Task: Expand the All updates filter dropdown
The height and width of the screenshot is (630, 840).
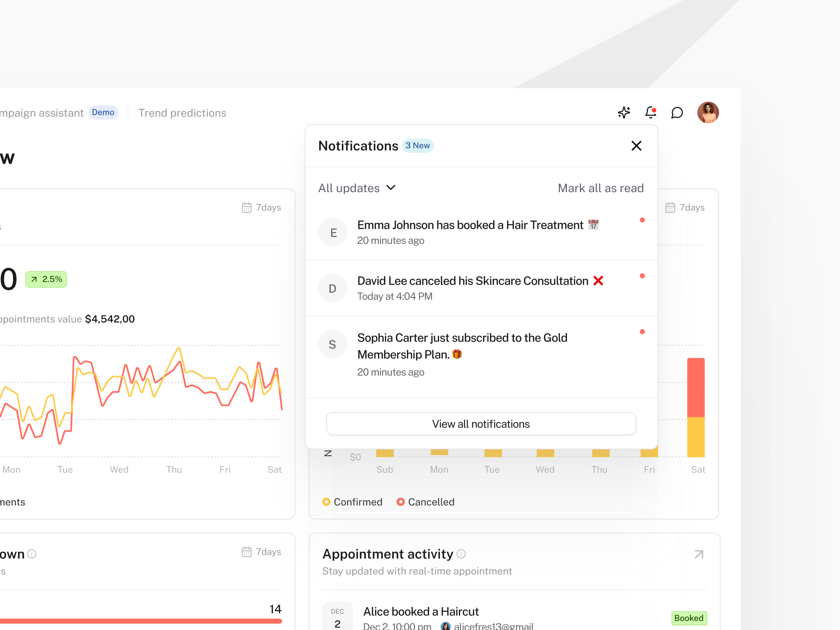Action: [357, 188]
